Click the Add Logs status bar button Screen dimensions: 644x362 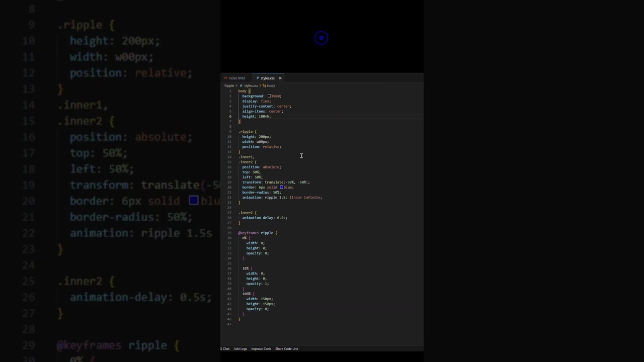pyautogui.click(x=240, y=348)
